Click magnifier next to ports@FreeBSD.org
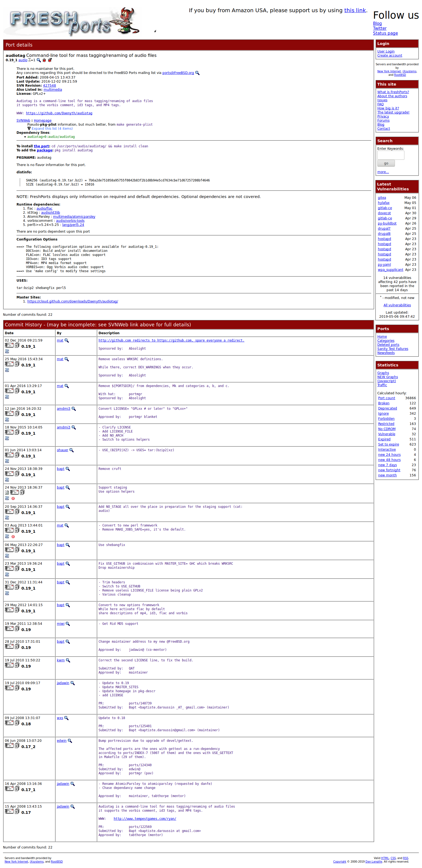Viewport: 422px width, 868px height. (197, 73)
